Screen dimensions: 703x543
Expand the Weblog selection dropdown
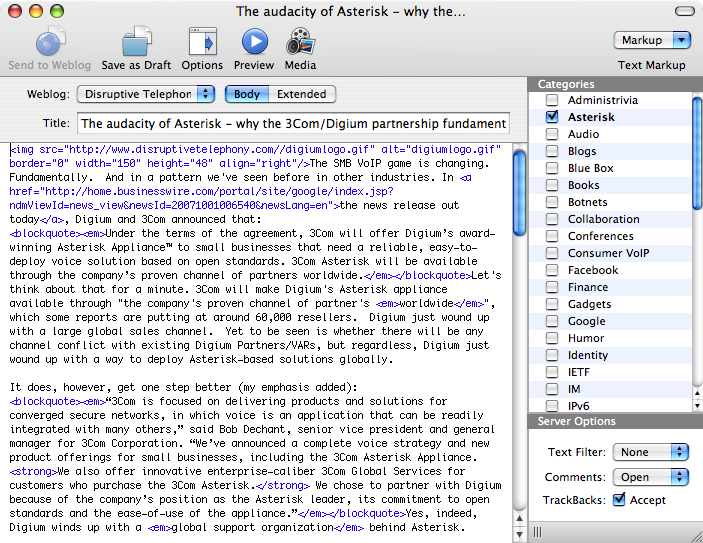click(x=147, y=94)
